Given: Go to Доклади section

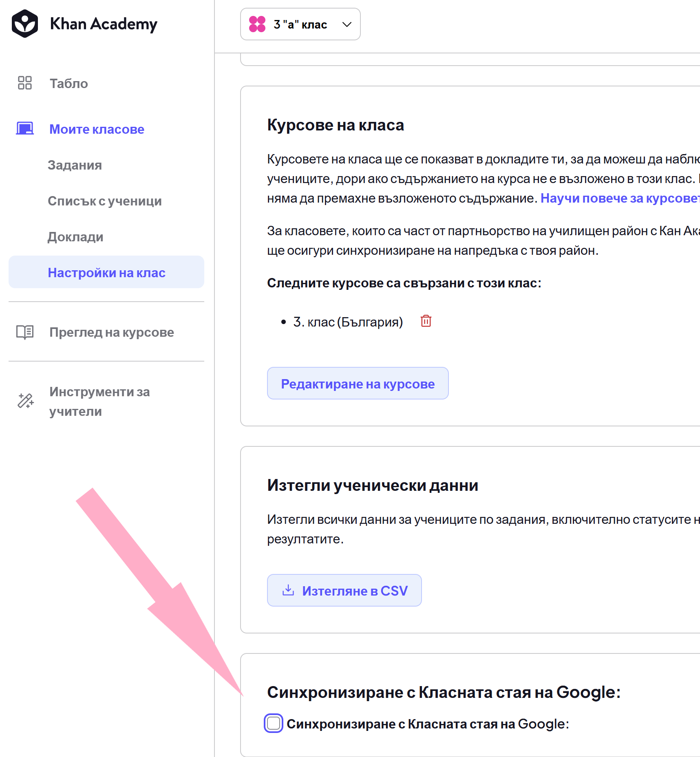Looking at the screenshot, I should pyautogui.click(x=75, y=237).
